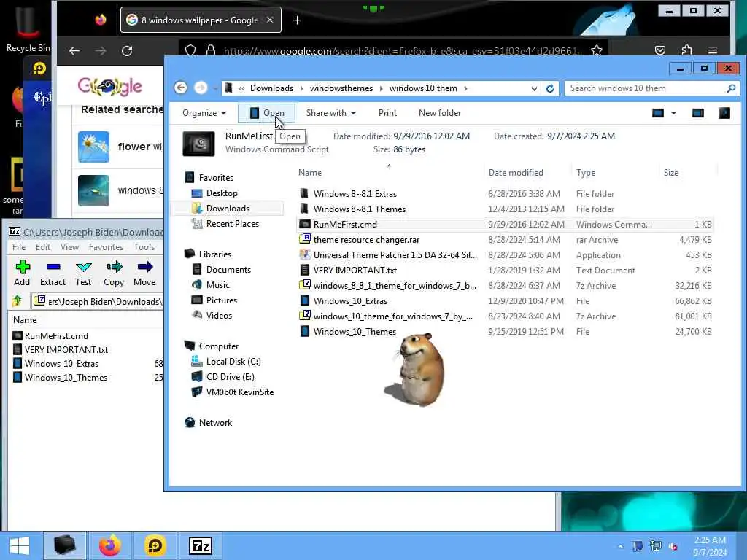Click Print in Explorer toolbar
This screenshot has width=747, height=560.
tap(387, 113)
